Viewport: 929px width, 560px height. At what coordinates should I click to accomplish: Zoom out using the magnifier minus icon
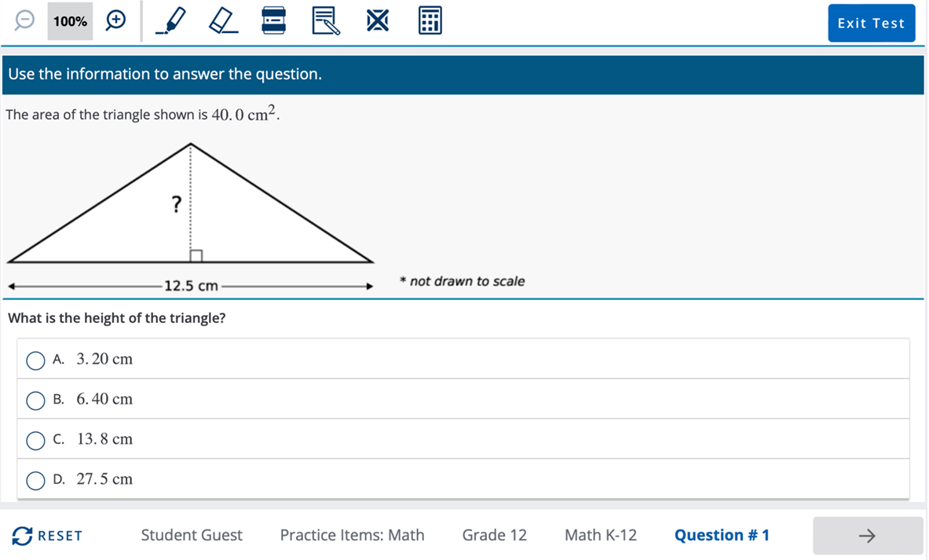(22, 20)
